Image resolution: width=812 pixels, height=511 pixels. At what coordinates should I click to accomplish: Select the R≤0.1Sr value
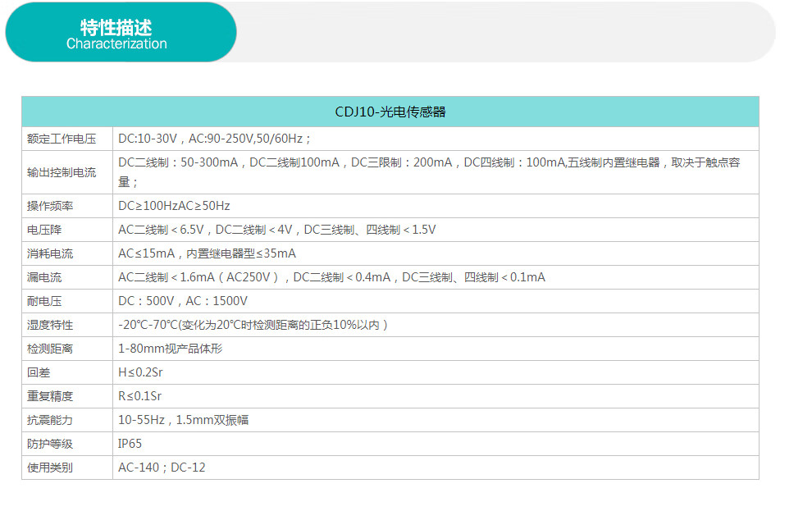pos(139,397)
